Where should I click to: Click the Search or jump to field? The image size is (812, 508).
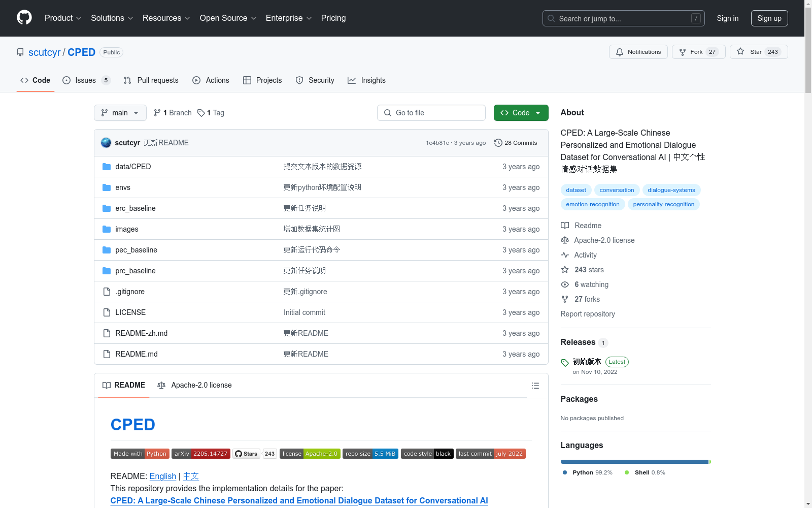[624, 18]
